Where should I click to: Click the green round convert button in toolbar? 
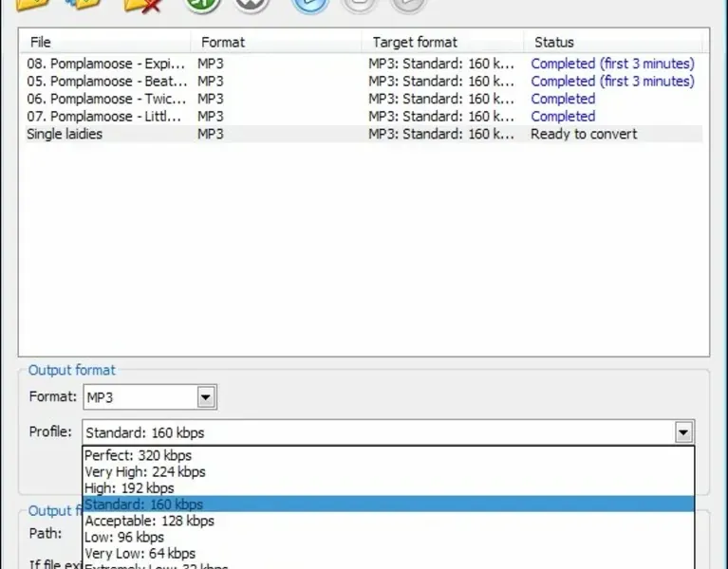pyautogui.click(x=202, y=5)
